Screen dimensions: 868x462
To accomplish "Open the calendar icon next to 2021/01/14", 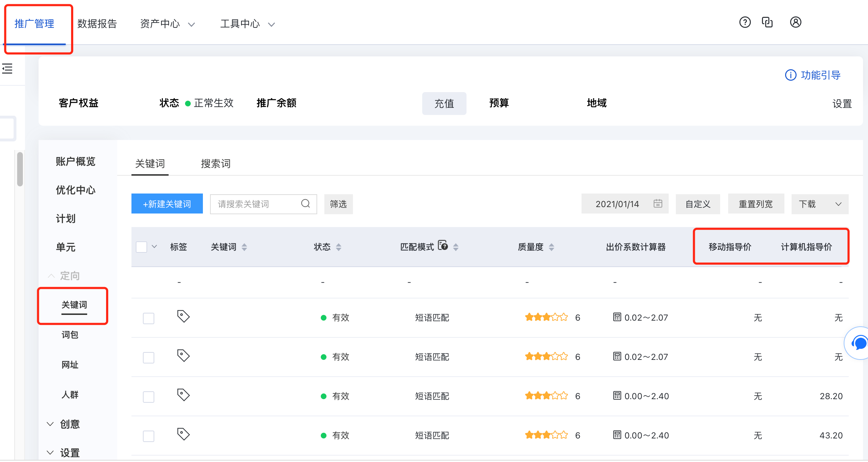I will pyautogui.click(x=658, y=204).
